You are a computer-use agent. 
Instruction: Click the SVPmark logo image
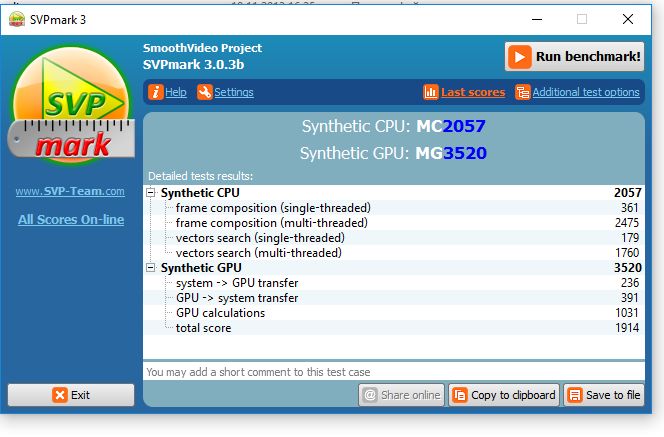[x=71, y=105]
